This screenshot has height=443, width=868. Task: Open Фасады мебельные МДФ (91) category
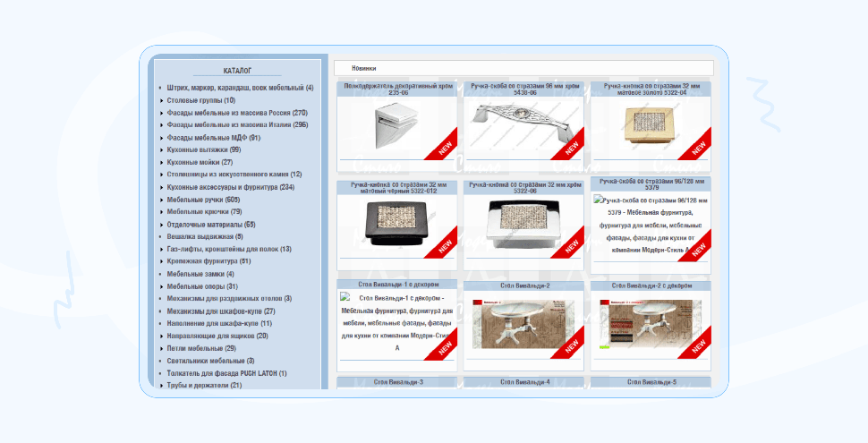(214, 138)
